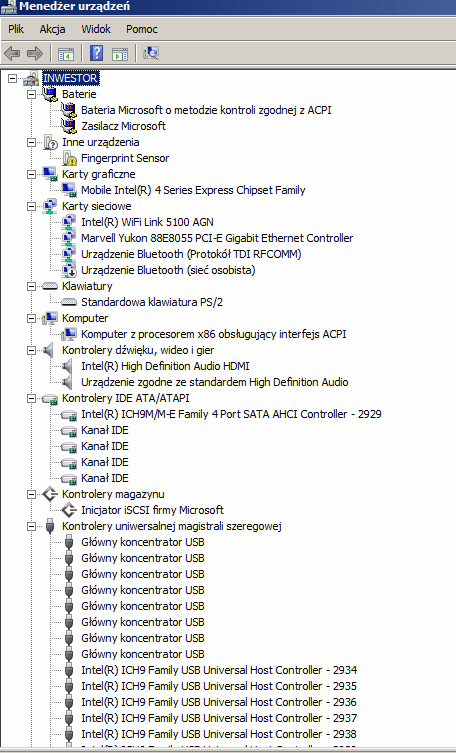The height and width of the screenshot is (753, 456).
Task: Select Intel(R) ICH9M/M-E SATA AHCI Controller - 2929
Action: pos(231,414)
